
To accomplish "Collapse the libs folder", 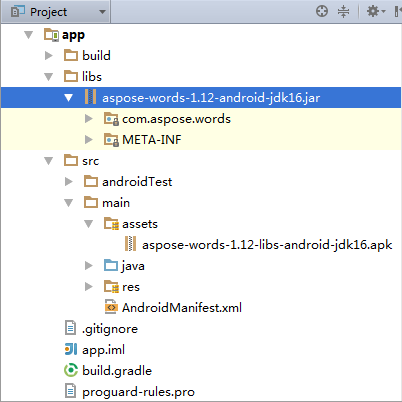I will click(x=49, y=77).
